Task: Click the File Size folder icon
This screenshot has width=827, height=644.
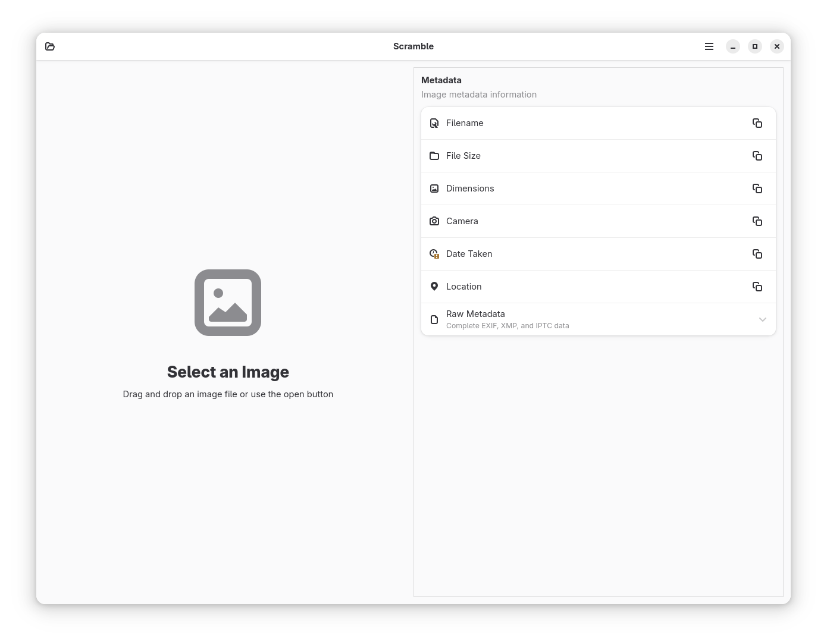Action: click(434, 156)
